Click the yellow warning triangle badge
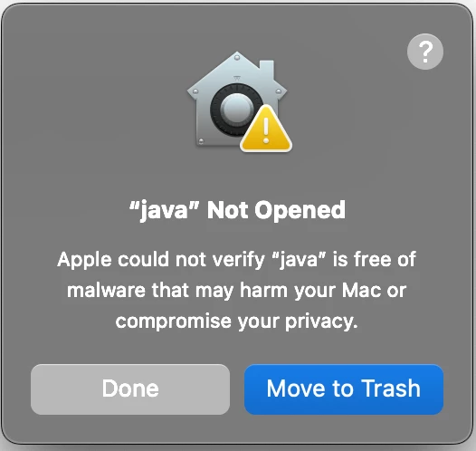The width and height of the screenshot is (476, 451). pos(266,129)
